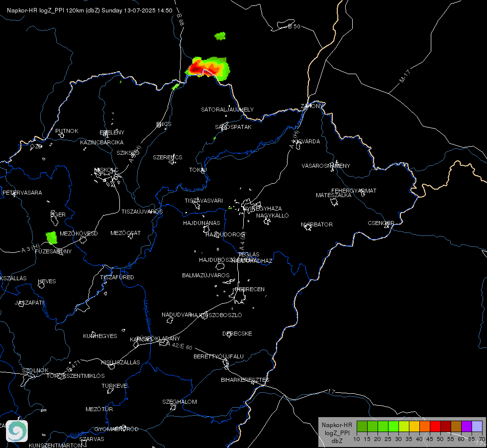Click the TISZAFÜRED city label
The width and height of the screenshot is (487, 448).
tap(117, 277)
